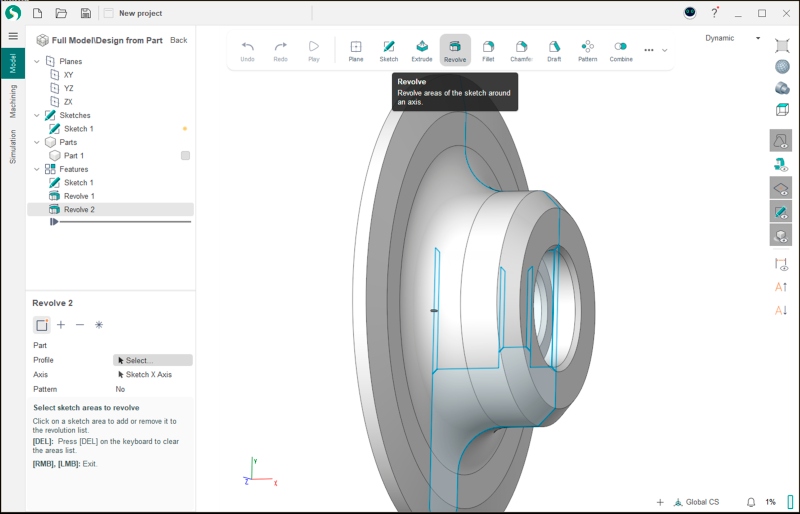Viewport: 800px width, 514px height.
Task: Switch to shaded sphere display mode
Action: point(782,67)
